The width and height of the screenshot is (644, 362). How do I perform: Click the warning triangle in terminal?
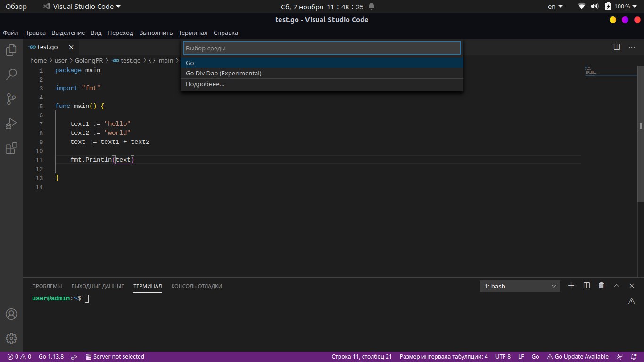tap(632, 301)
